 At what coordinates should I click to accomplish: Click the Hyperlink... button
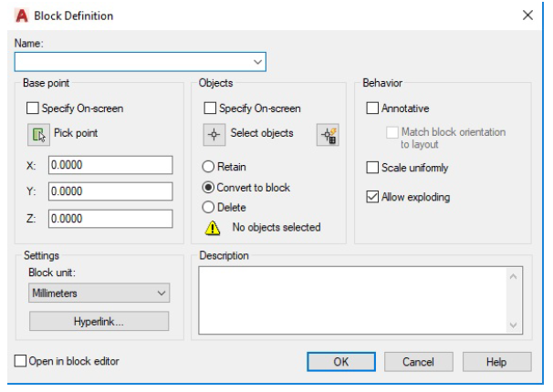pos(99,322)
